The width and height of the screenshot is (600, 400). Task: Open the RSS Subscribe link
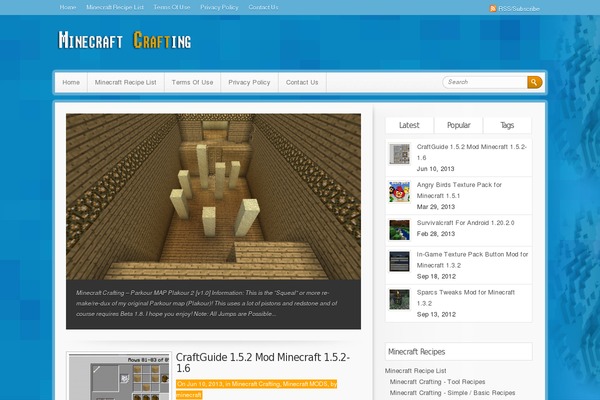pyautogui.click(x=519, y=8)
